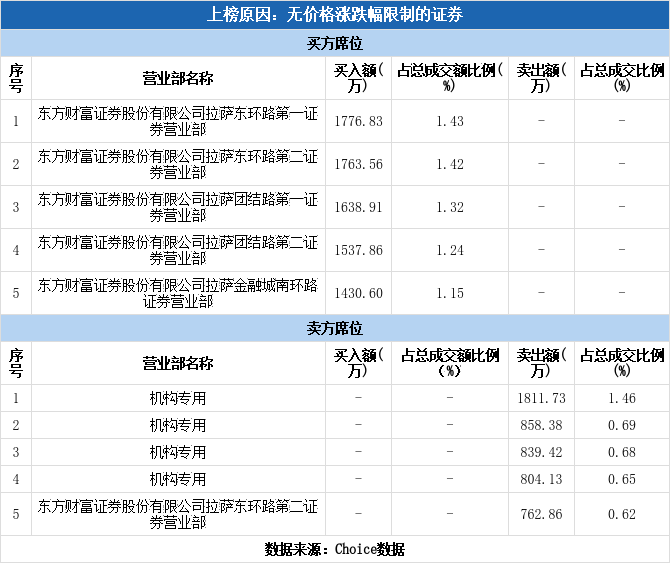Select buy ratio value 1.43

coord(450,121)
